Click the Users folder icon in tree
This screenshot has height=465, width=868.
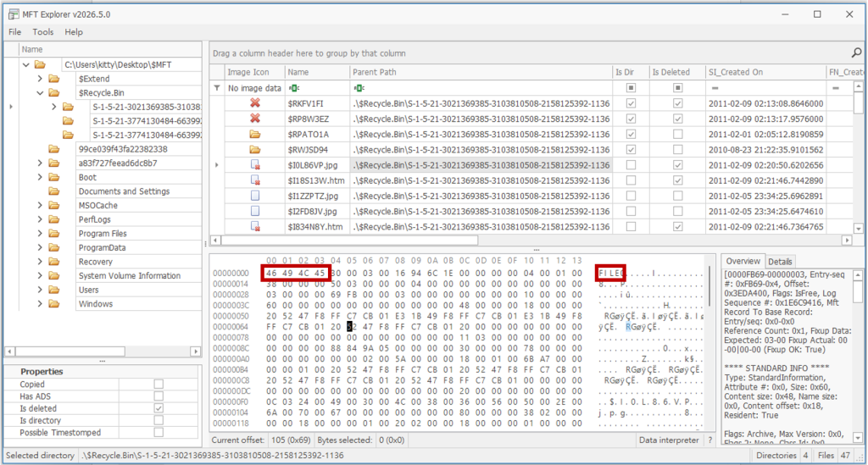pyautogui.click(x=53, y=290)
